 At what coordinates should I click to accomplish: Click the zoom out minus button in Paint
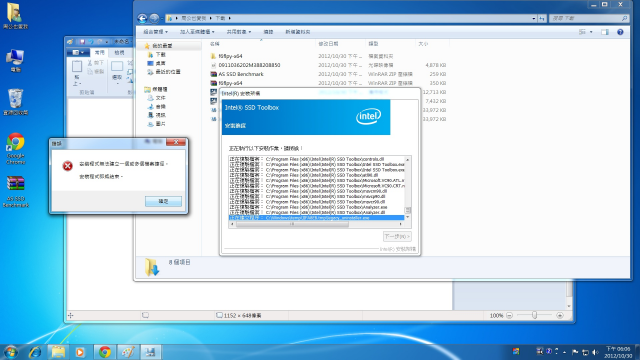coord(509,316)
